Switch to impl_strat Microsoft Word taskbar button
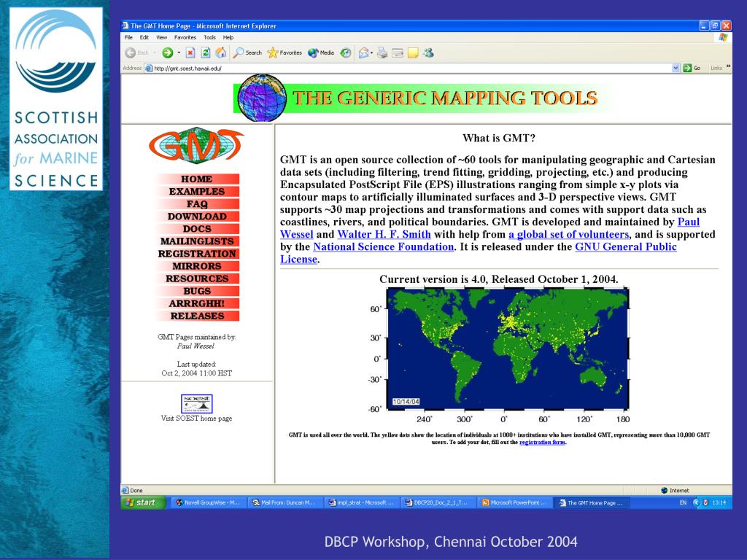This screenshot has width=747, height=560. tap(360, 502)
